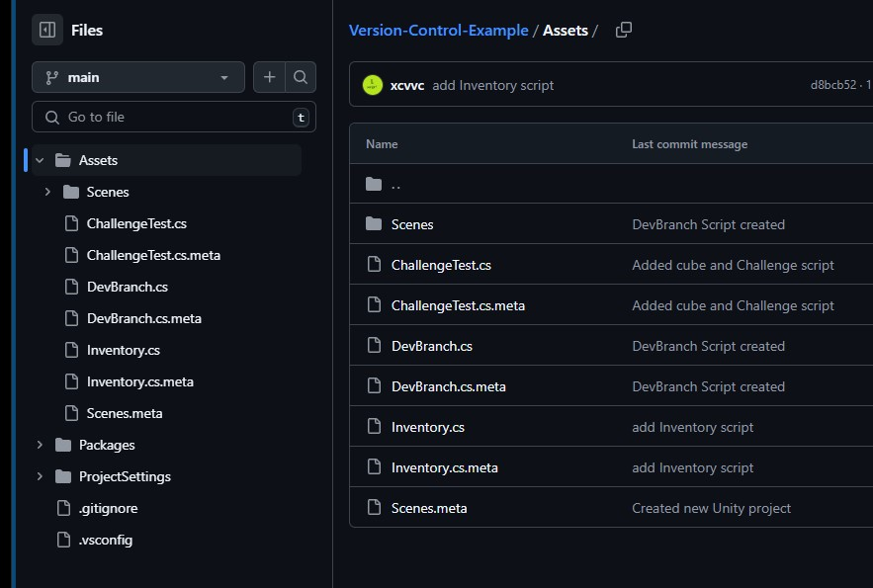Click DevBranch.cs.meta row commit message
The width and height of the screenshot is (873, 588).
[708, 386]
